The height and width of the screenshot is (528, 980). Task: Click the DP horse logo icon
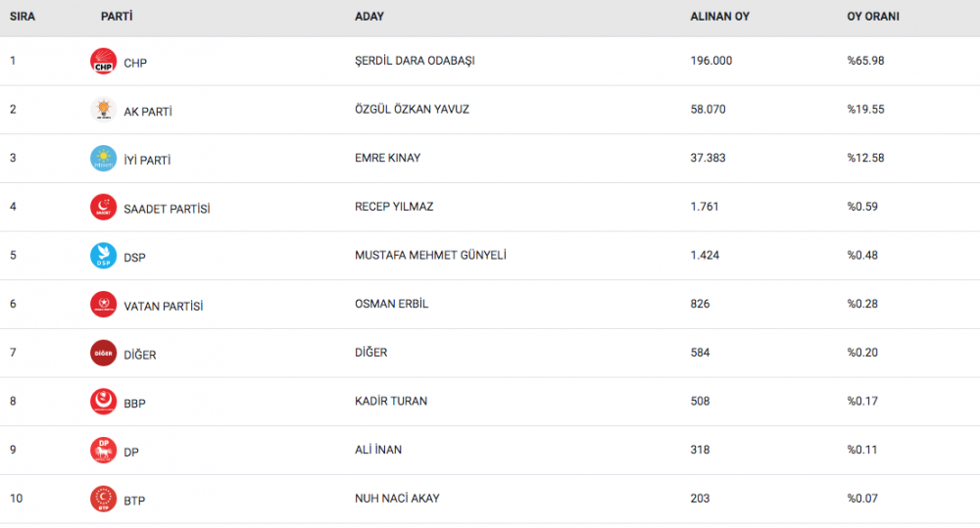[x=103, y=451]
